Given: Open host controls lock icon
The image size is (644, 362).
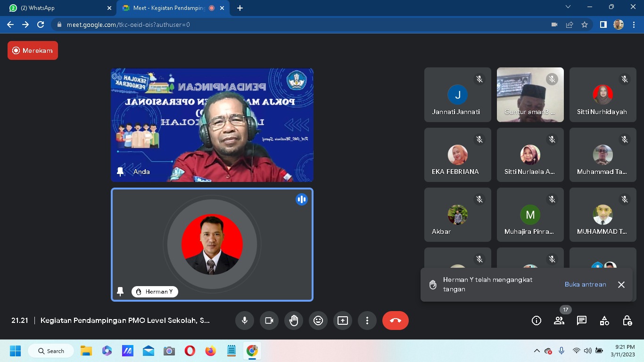Looking at the screenshot, I should [x=627, y=321].
